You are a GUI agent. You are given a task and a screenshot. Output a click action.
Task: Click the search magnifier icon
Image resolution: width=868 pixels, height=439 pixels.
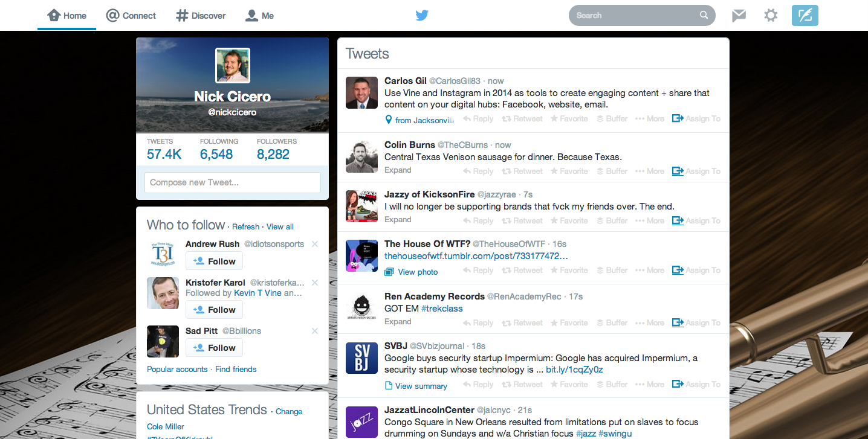[x=704, y=15]
